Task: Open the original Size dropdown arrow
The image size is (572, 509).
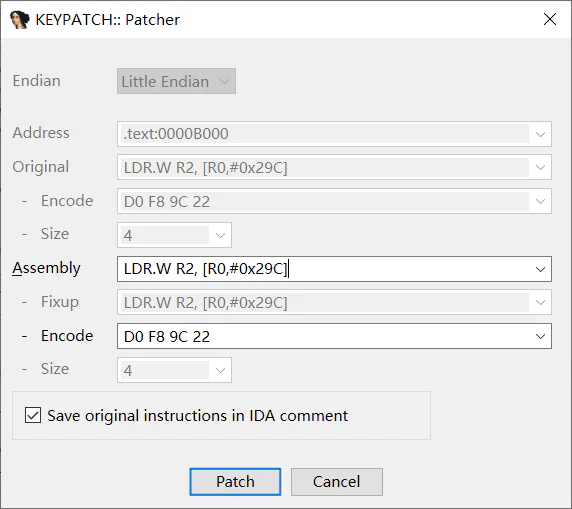Action: coord(220,235)
